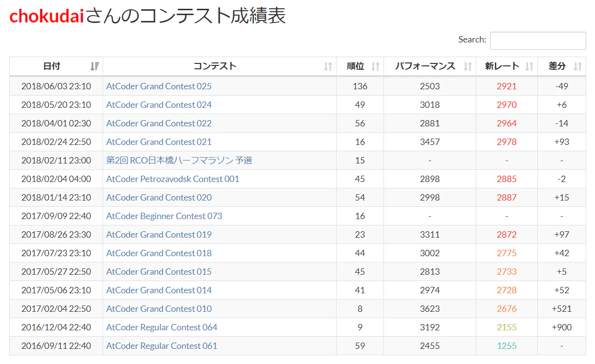The height and width of the screenshot is (364, 595).
Task: Click the performance value 3623
Action: click(430, 309)
